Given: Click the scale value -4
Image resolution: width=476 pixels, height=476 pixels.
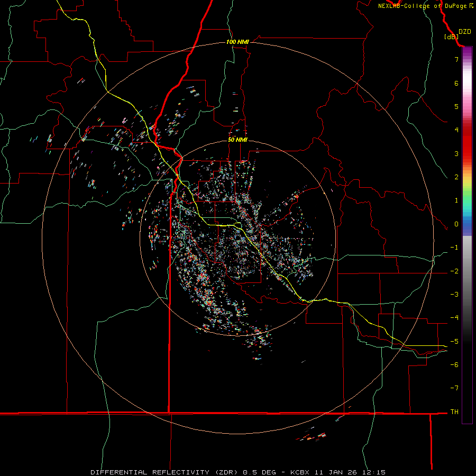Looking at the screenshot, I should click(x=454, y=318).
